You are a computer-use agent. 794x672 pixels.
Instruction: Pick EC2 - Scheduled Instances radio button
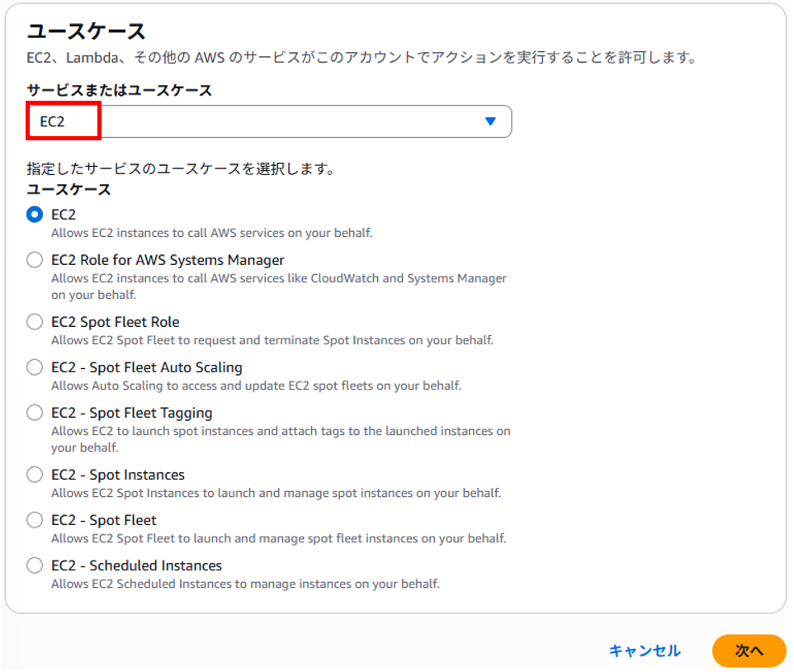(35, 566)
